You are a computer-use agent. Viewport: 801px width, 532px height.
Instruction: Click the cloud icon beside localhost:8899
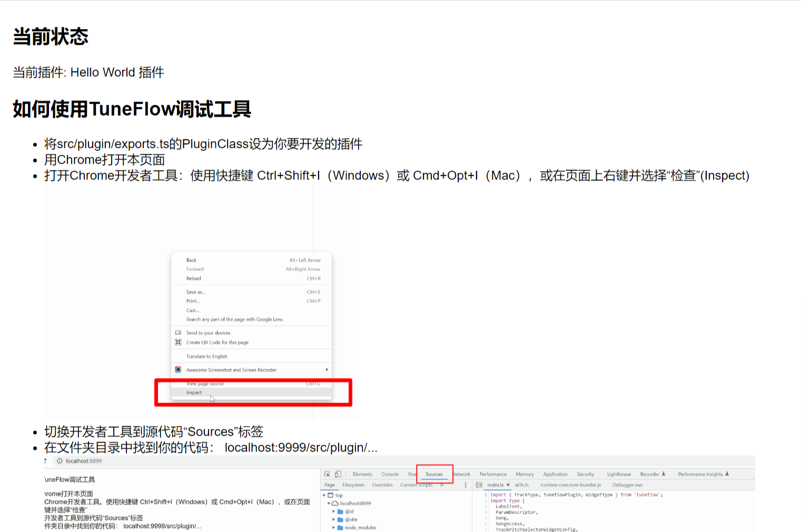tap(335, 504)
